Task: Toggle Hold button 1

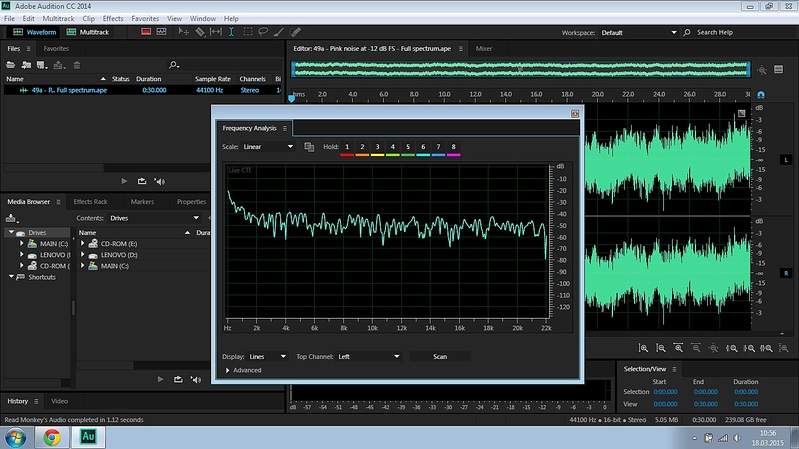Action: click(x=347, y=147)
